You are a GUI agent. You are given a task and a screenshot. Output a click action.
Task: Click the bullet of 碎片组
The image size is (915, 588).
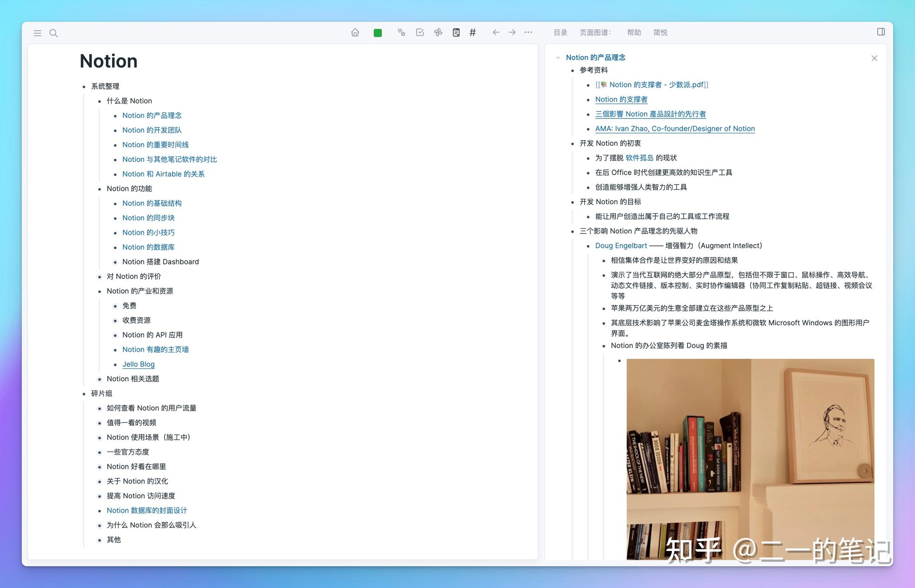pos(84,394)
